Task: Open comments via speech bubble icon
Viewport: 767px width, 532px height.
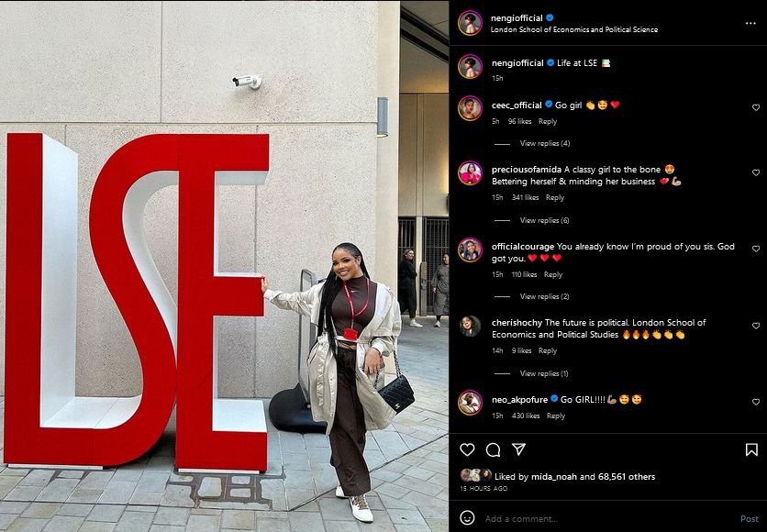Action: (x=493, y=449)
